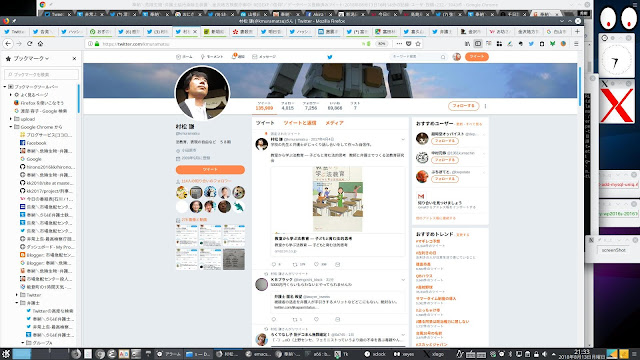
Task: Open Twitter Moments in the top navigation
Action: click(211, 57)
